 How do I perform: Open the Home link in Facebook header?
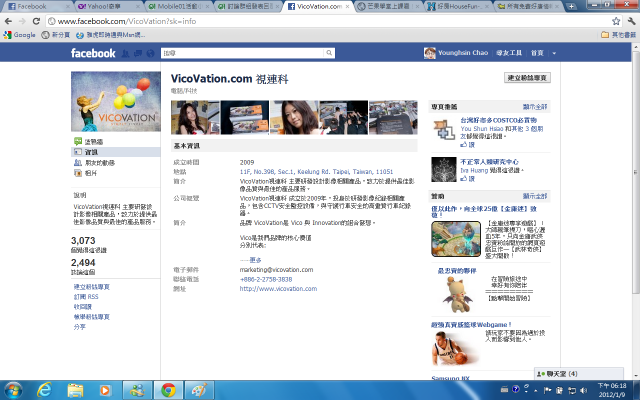coord(537,53)
